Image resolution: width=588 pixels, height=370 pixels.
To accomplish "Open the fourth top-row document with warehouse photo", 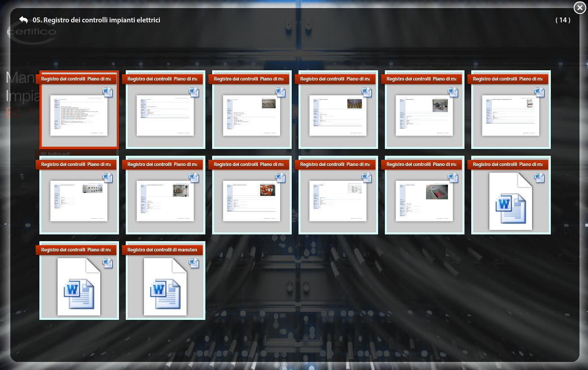I will point(338,115).
